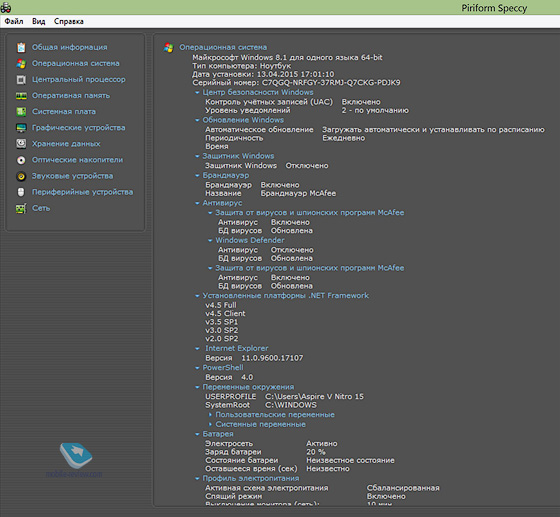Image resolution: width=560 pixels, height=517 pixels.
Task: Collapse the Windows Defender antivirus node
Action: point(210,240)
